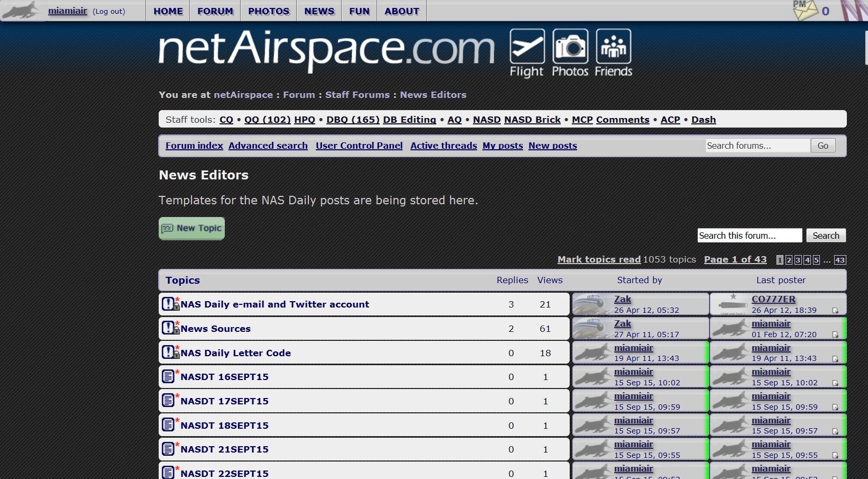Open DBQ (165) staff tool

pyautogui.click(x=353, y=120)
